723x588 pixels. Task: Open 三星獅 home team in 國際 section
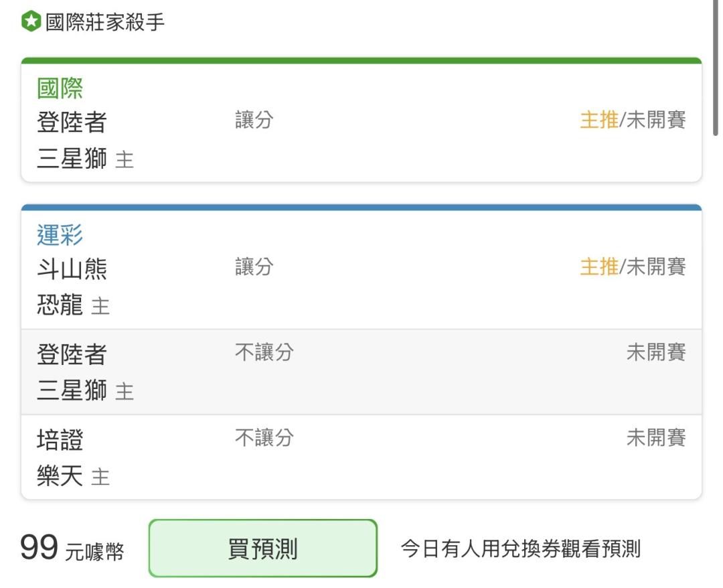pyautogui.click(x=72, y=158)
